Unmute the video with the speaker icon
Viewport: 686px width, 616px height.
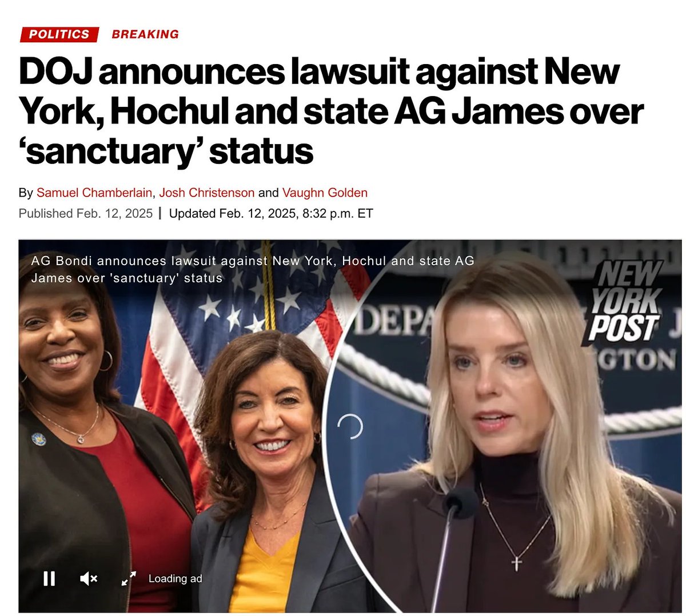pyautogui.click(x=89, y=579)
